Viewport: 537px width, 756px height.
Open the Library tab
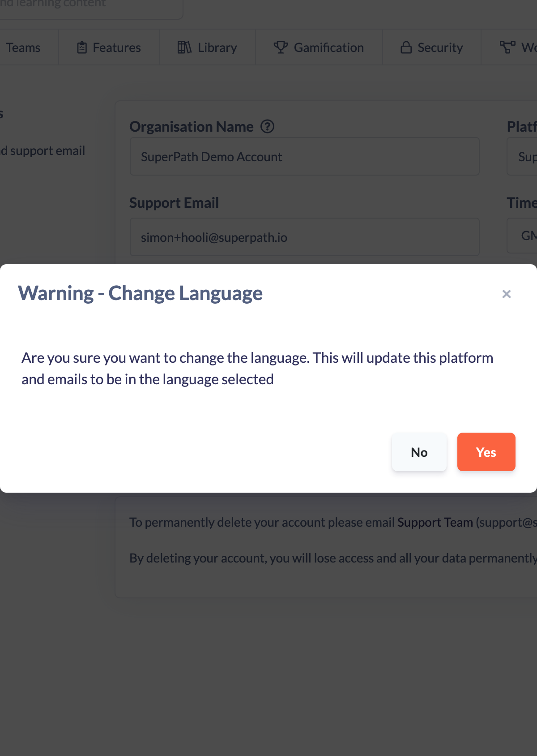[x=208, y=47]
